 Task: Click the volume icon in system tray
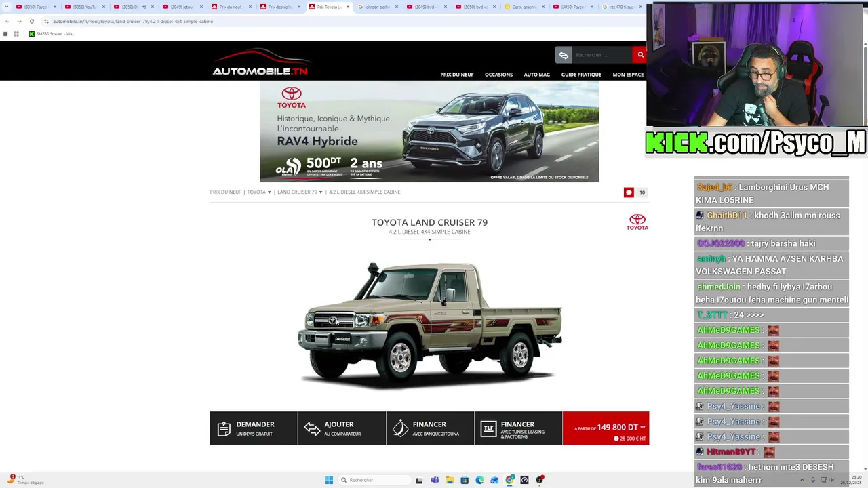pos(832,480)
